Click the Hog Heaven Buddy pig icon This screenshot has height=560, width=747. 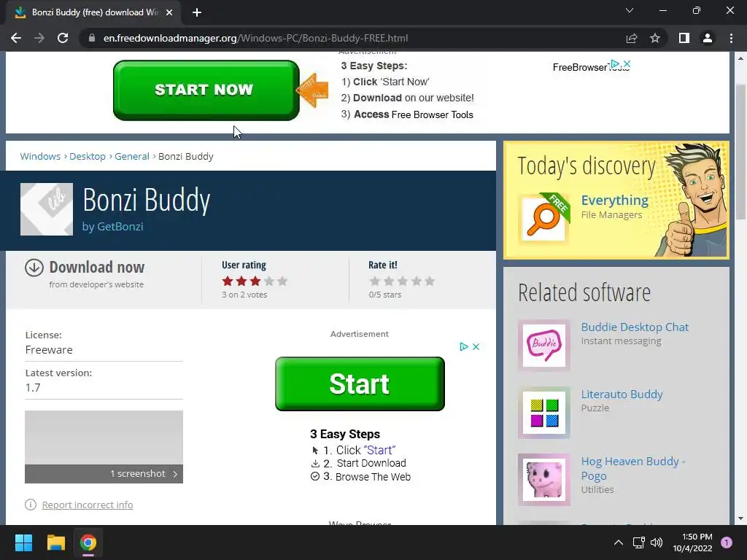[544, 480]
